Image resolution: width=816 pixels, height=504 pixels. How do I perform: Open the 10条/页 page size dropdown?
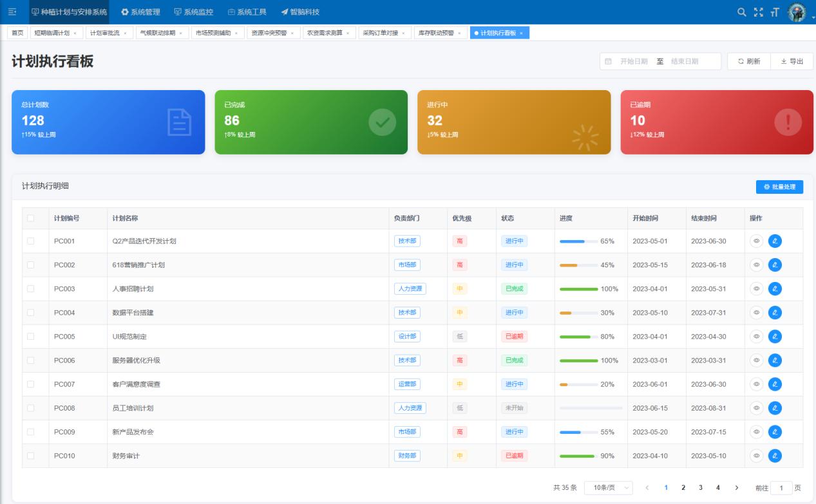(x=608, y=488)
